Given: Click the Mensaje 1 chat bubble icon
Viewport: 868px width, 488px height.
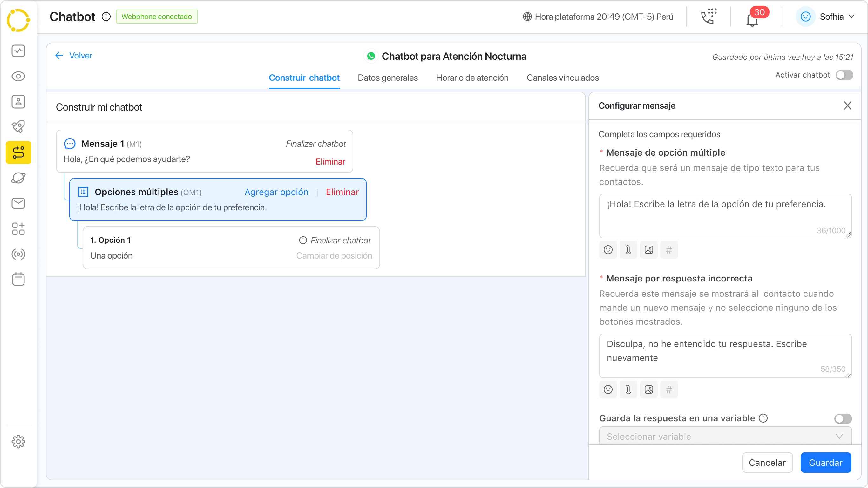Looking at the screenshot, I should click(70, 144).
